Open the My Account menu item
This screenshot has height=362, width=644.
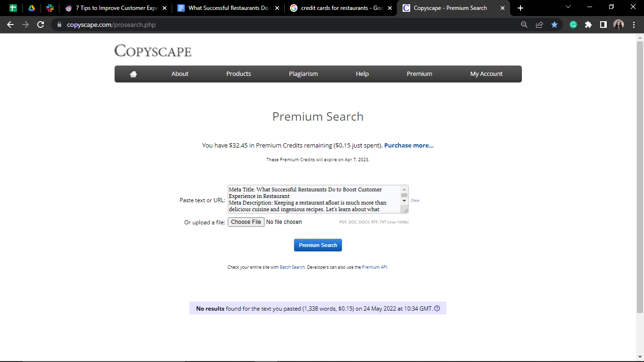[487, 74]
